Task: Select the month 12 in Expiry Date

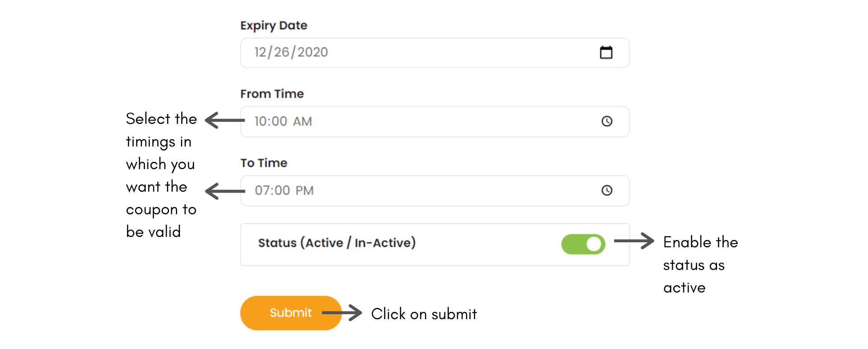Action: [x=260, y=52]
